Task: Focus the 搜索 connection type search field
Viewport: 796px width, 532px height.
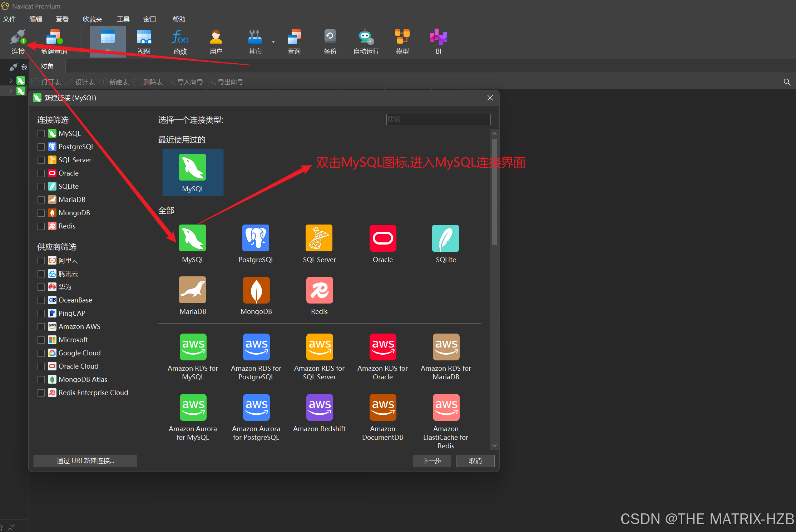Action: coord(438,119)
